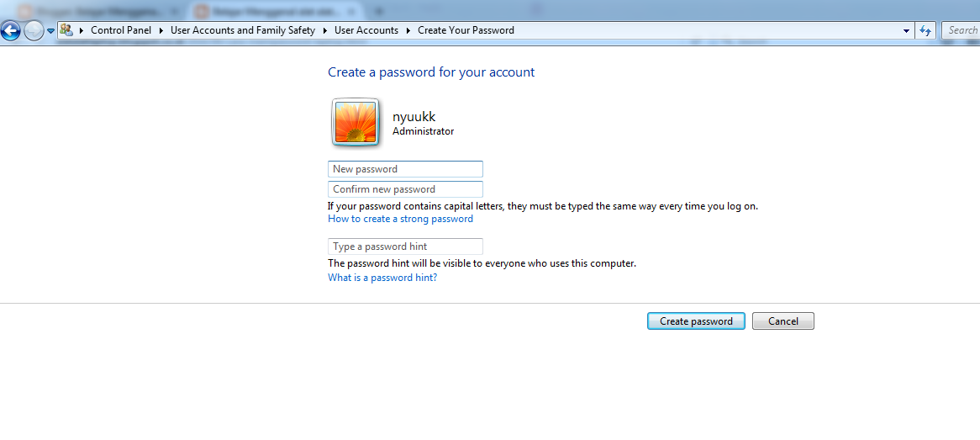Focus the Confirm new password field
The width and height of the screenshot is (980, 440).
click(405, 189)
